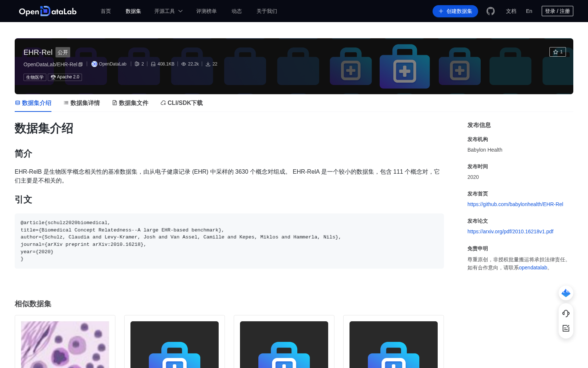Click the OpenDataLab publisher avatar icon
The image size is (588, 368).
coord(94,64)
